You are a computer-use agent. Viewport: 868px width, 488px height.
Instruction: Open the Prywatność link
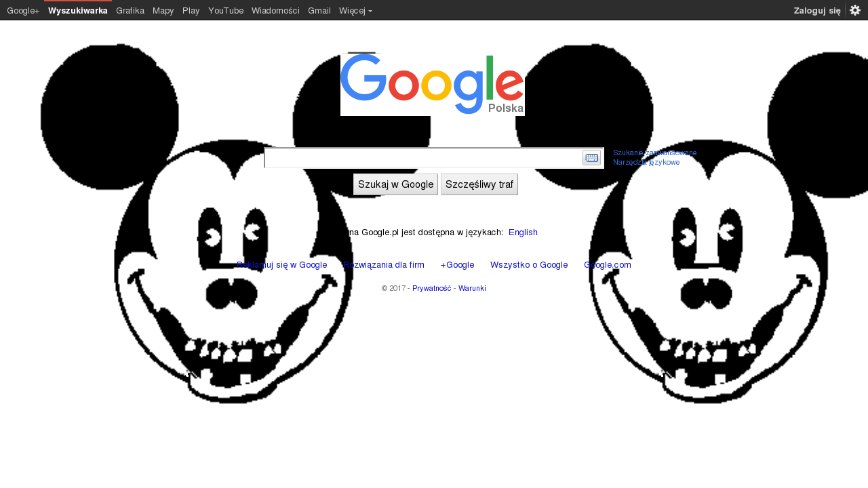point(432,288)
